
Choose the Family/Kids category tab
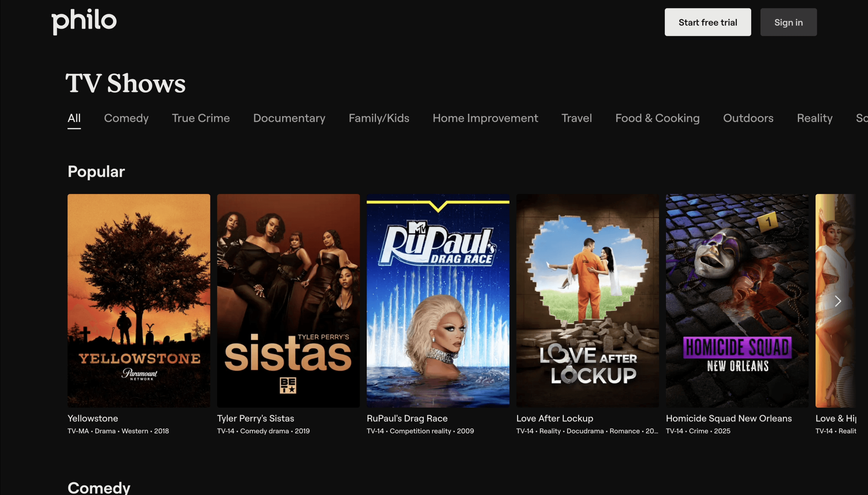click(x=379, y=118)
